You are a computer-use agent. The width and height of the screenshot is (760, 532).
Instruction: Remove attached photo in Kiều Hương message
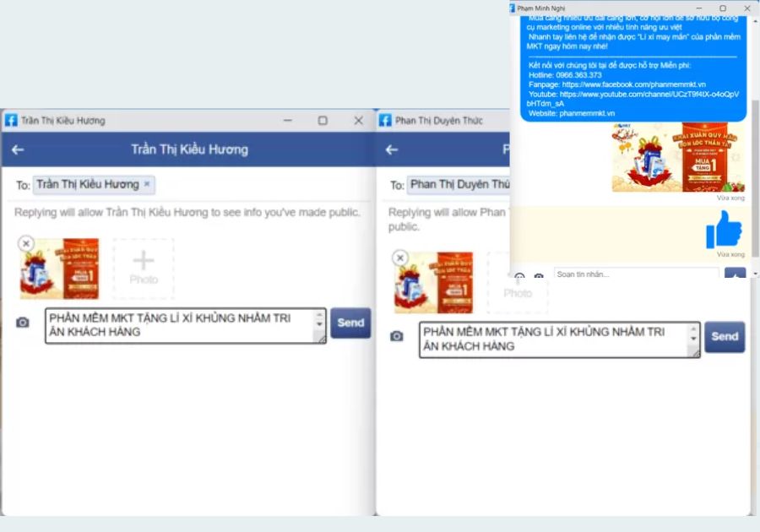[x=26, y=243]
